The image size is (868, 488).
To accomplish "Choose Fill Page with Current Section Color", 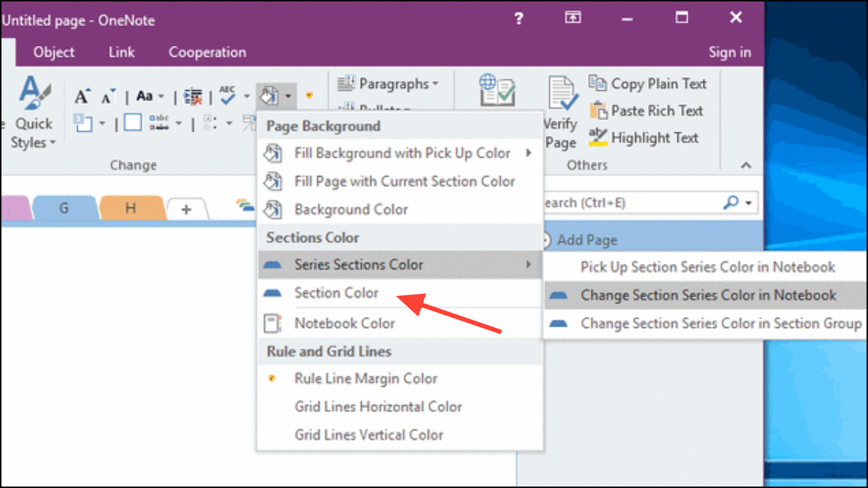I will tap(399, 182).
